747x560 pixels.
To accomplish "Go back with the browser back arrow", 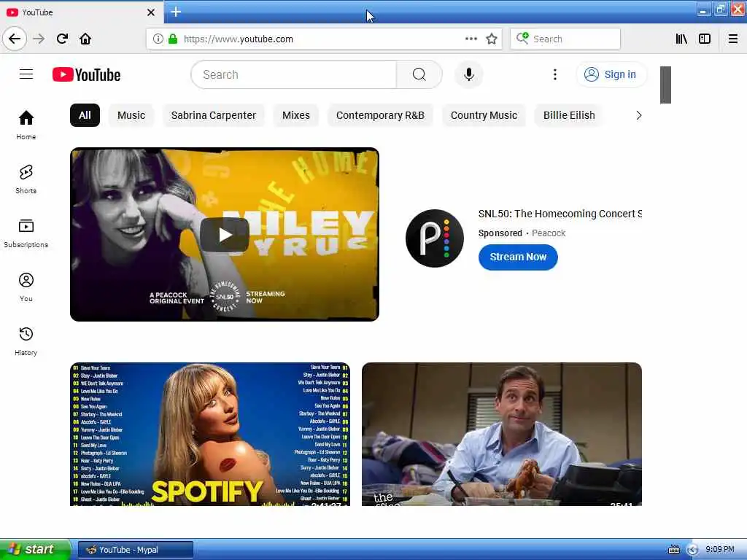I will click(x=15, y=39).
